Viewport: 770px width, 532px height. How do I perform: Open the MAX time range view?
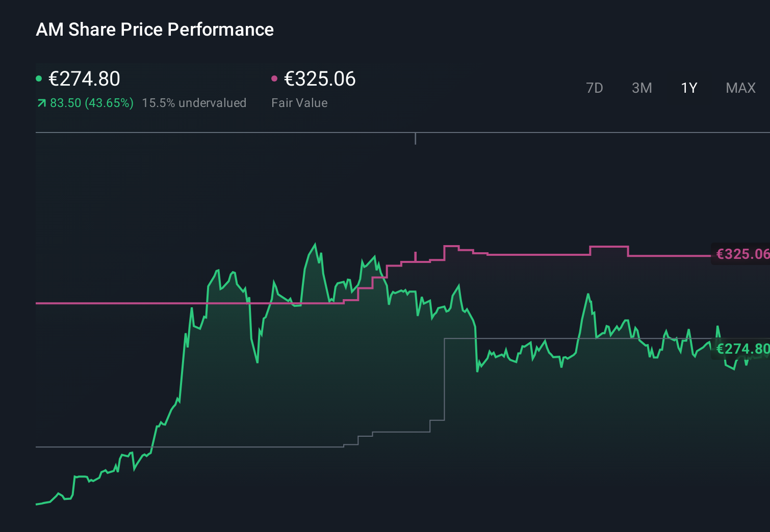740,88
